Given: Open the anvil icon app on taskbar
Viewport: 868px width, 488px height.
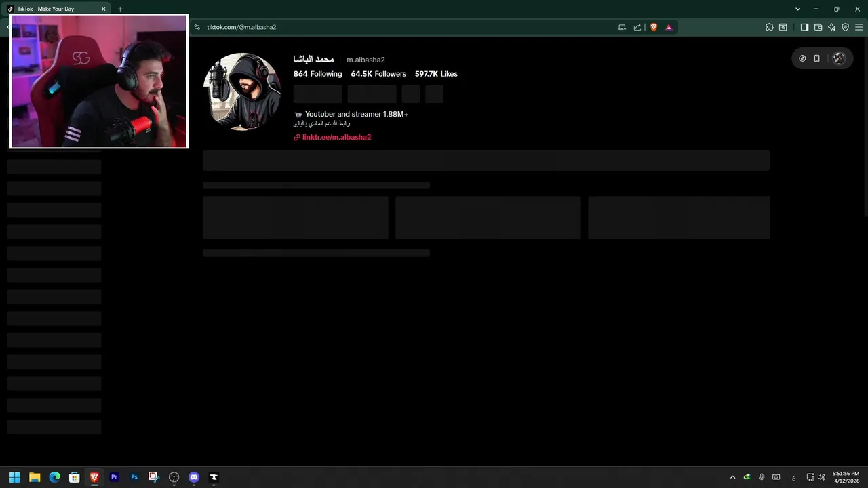Looking at the screenshot, I should [x=214, y=477].
